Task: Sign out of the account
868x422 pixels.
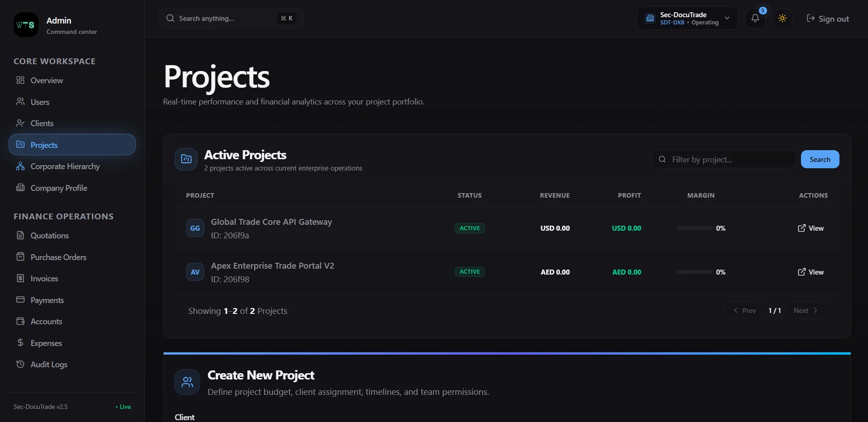Action: tap(828, 19)
